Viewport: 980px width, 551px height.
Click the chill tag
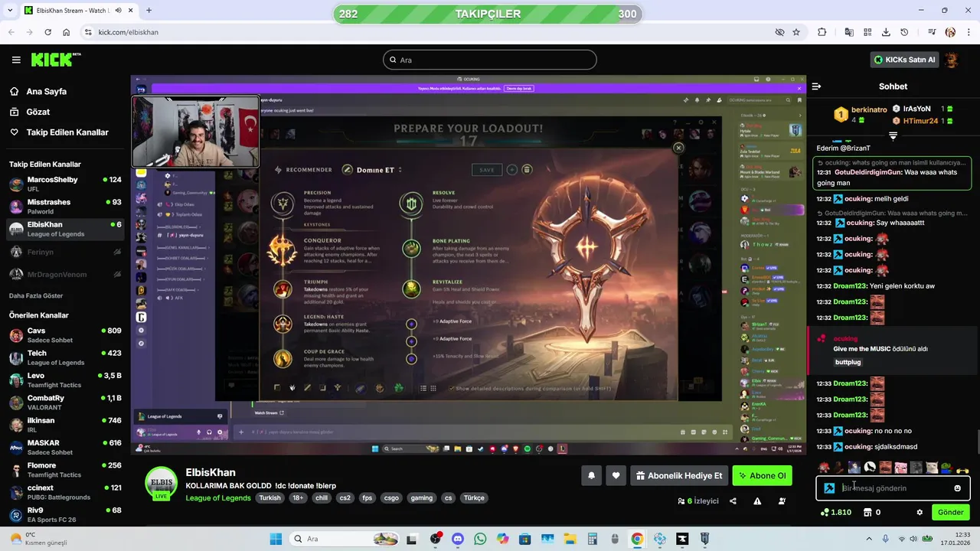coord(322,497)
